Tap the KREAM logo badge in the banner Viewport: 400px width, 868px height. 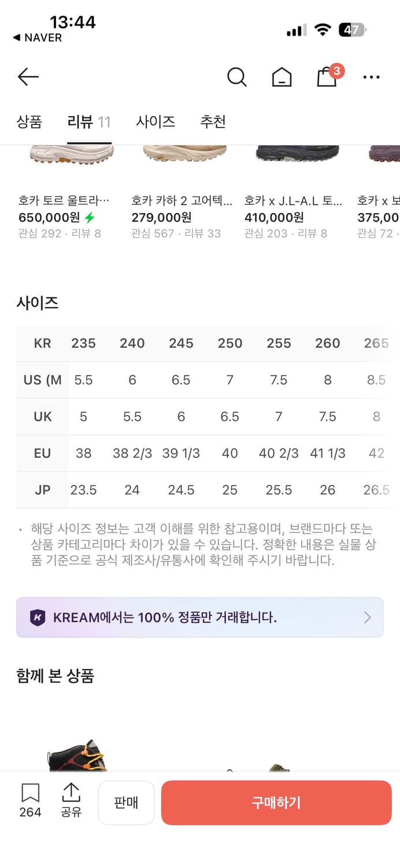(39, 618)
